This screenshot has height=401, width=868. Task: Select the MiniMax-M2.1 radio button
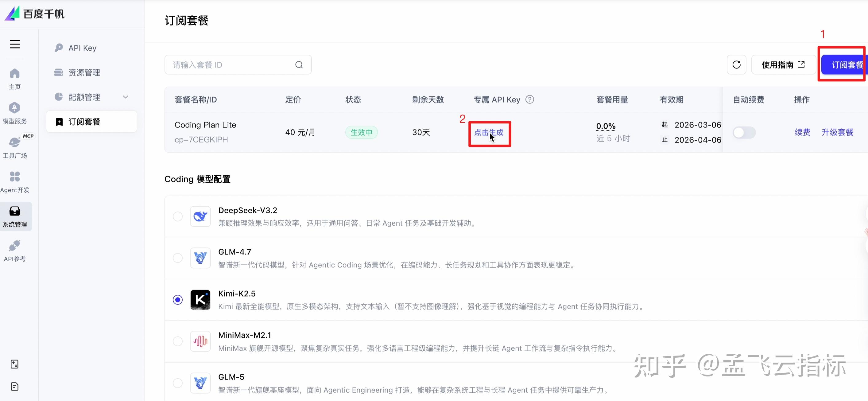pyautogui.click(x=178, y=341)
